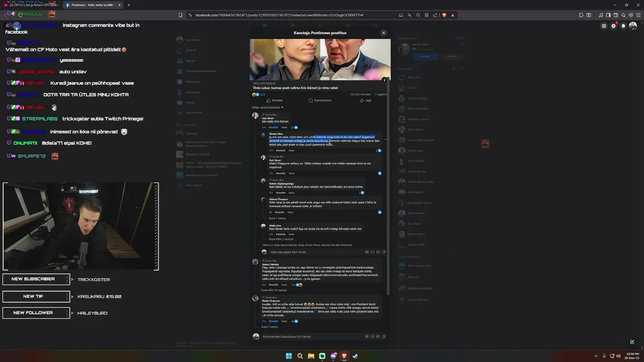
Task: Switch to the 'ÕHTU! | Jan ja Robert' browser tab
Action: (31, 5)
